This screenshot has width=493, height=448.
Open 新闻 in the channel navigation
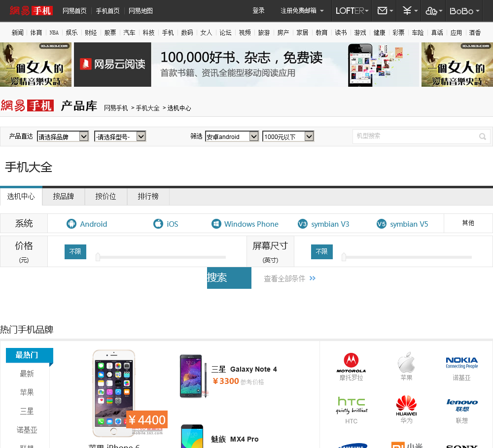click(x=18, y=33)
